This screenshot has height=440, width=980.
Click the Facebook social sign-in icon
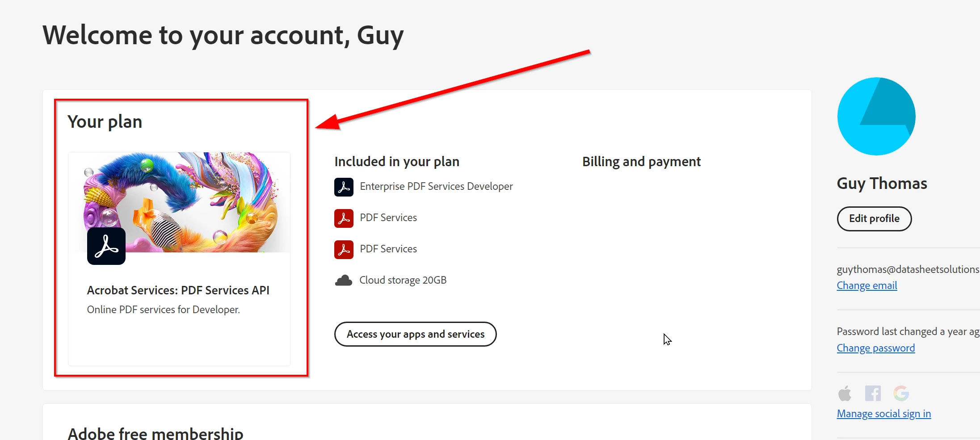click(873, 393)
